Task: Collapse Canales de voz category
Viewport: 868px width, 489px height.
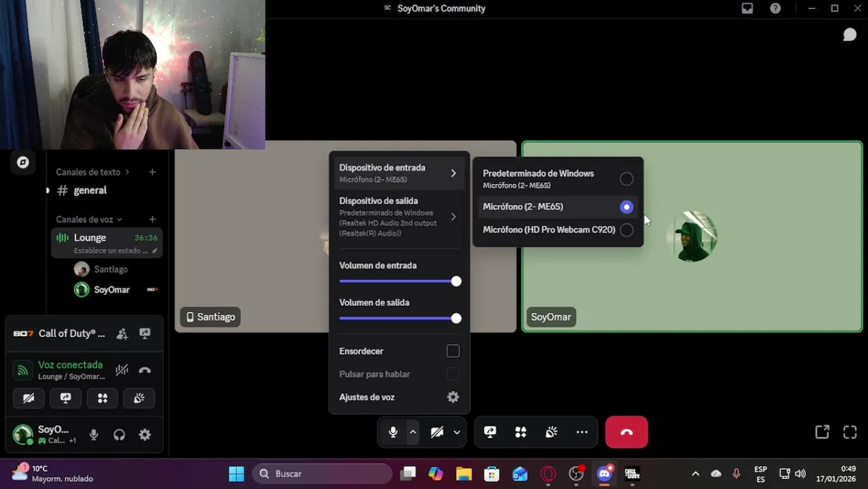Action: pyautogui.click(x=89, y=219)
